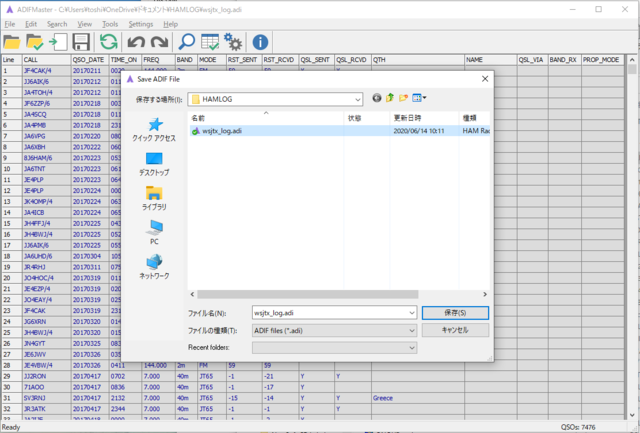Click the Open file folder toolbar icon
This screenshot has height=433, width=640.
(12, 42)
